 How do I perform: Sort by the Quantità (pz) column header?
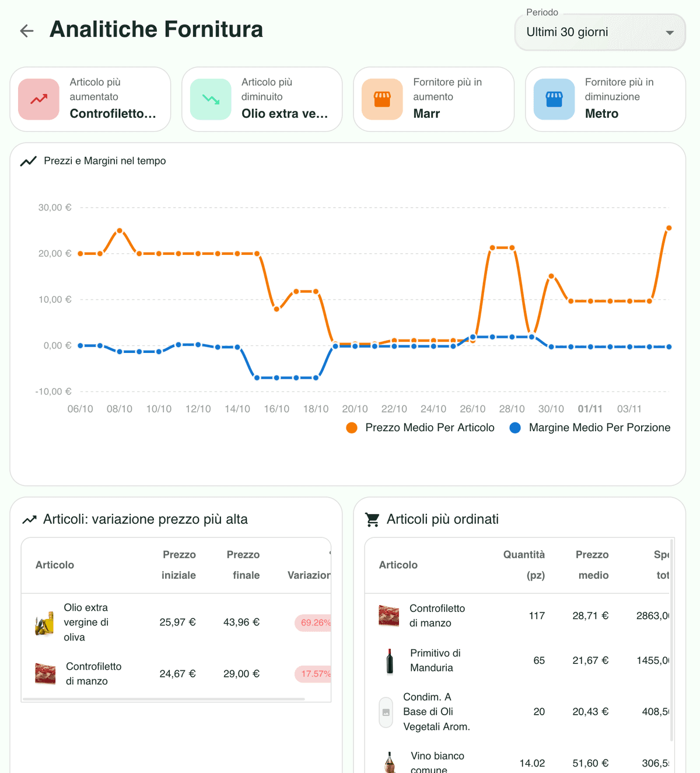(x=524, y=565)
